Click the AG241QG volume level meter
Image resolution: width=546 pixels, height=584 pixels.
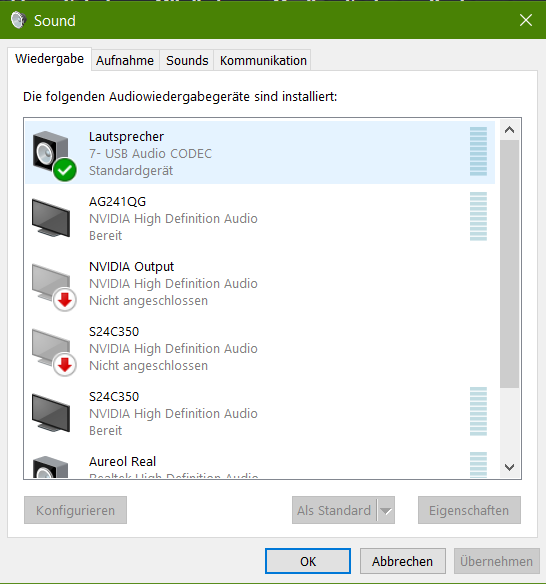pos(478,216)
